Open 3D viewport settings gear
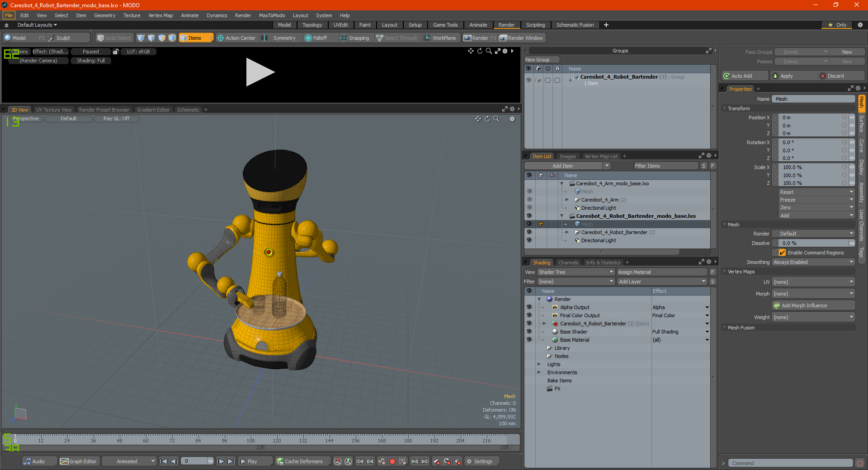The image size is (868, 470). coord(512,119)
